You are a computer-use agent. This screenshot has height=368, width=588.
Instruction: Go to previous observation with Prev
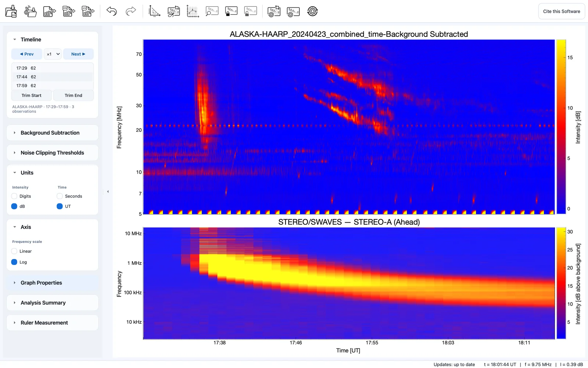(x=27, y=54)
